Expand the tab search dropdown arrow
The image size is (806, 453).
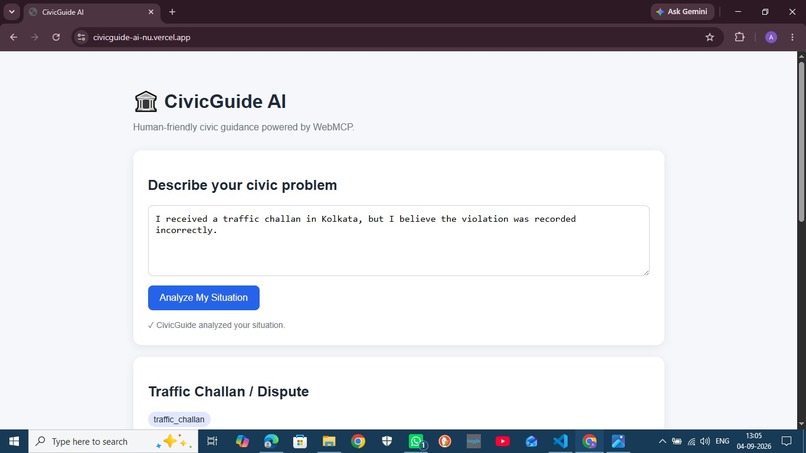point(11,11)
